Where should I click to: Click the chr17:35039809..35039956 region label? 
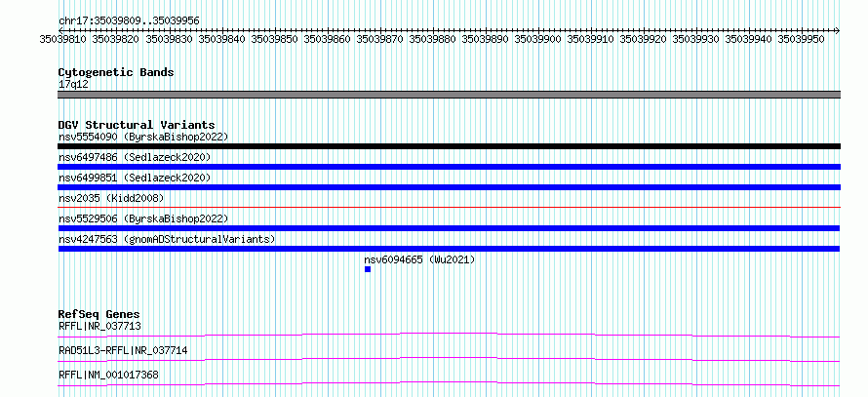[x=129, y=20]
